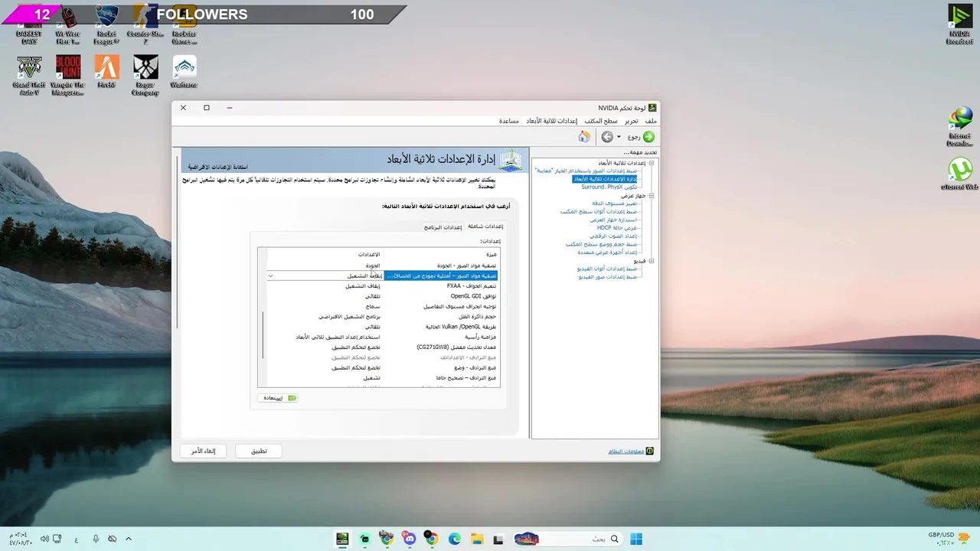Open the image settings preview tree link
The width and height of the screenshot is (980, 551).
[x=586, y=171]
